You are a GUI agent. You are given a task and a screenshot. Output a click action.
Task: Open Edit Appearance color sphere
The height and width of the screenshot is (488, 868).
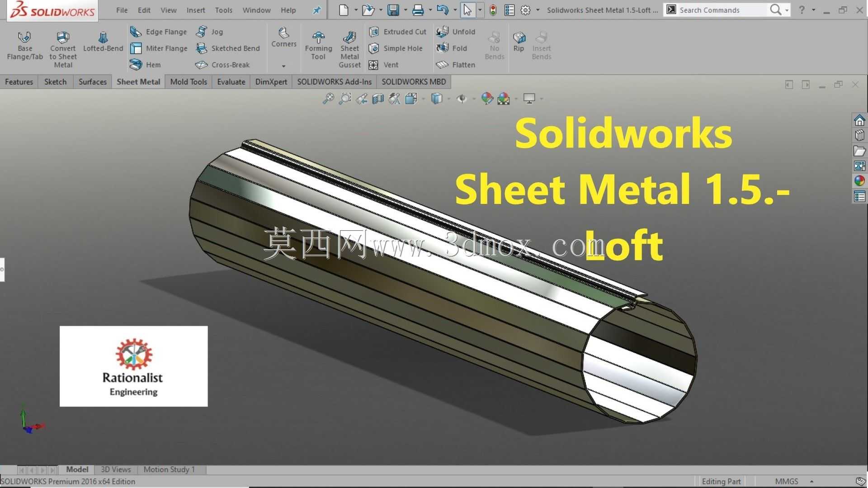pyautogui.click(x=487, y=98)
